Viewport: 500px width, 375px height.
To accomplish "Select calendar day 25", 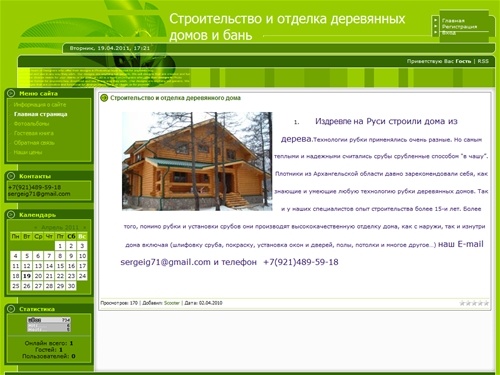I will pos(16,286).
